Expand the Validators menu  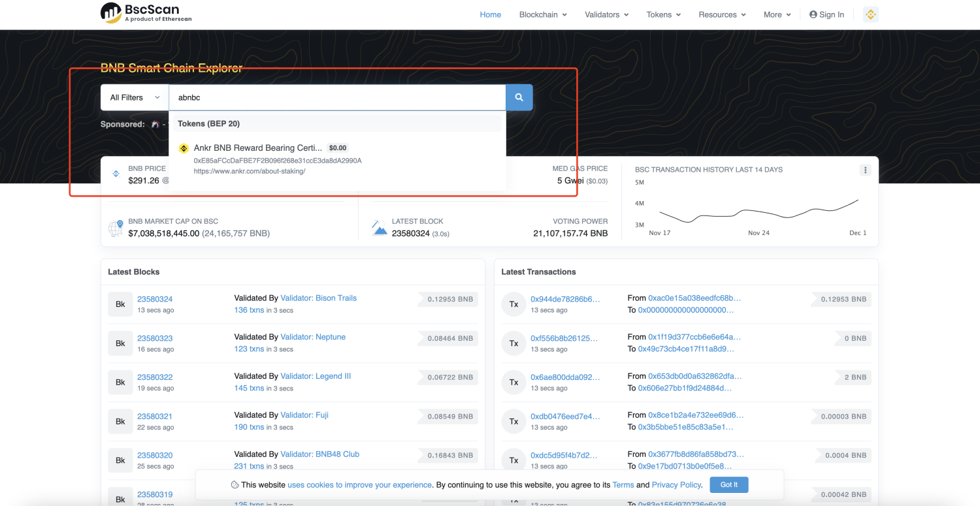tap(607, 14)
